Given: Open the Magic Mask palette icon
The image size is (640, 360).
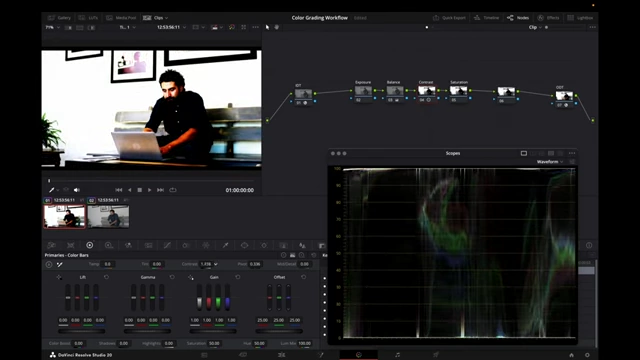Looking at the screenshot, I should [x=283, y=245].
